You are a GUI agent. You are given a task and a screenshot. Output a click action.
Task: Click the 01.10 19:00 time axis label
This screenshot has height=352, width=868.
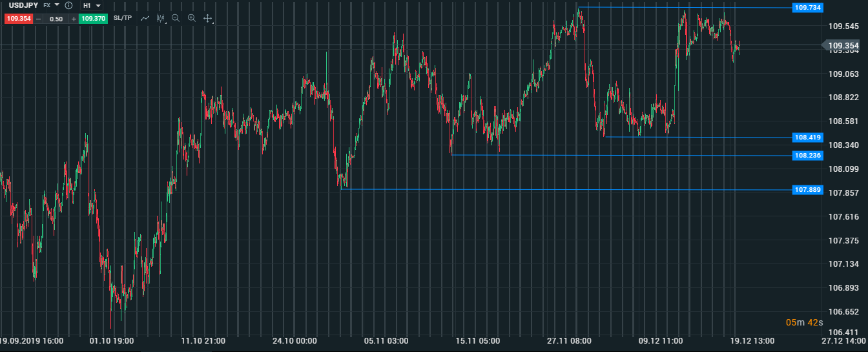pos(112,340)
